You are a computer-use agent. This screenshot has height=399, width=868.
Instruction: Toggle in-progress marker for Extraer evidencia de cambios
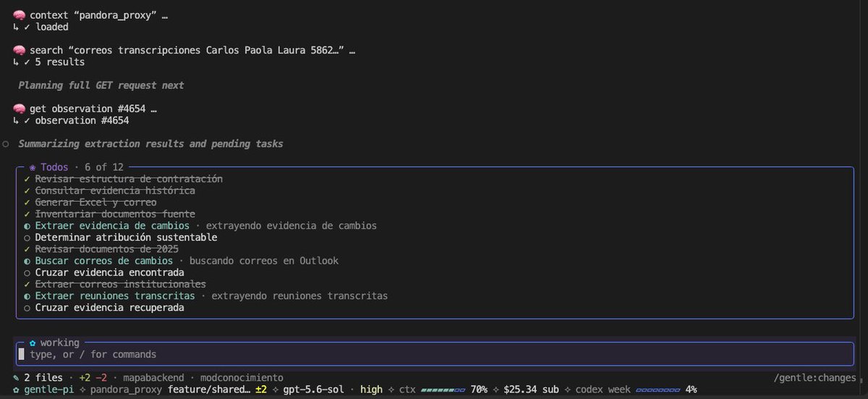27,226
